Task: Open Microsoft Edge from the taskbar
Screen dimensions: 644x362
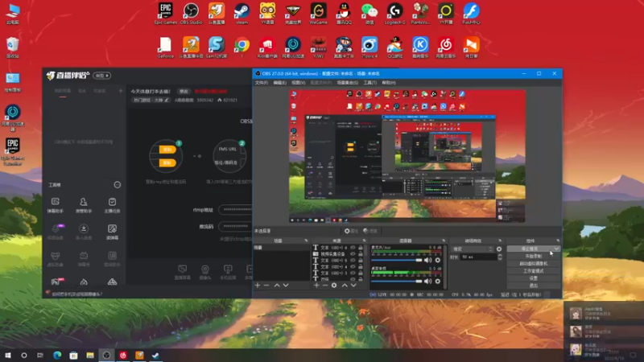Action: (57, 355)
